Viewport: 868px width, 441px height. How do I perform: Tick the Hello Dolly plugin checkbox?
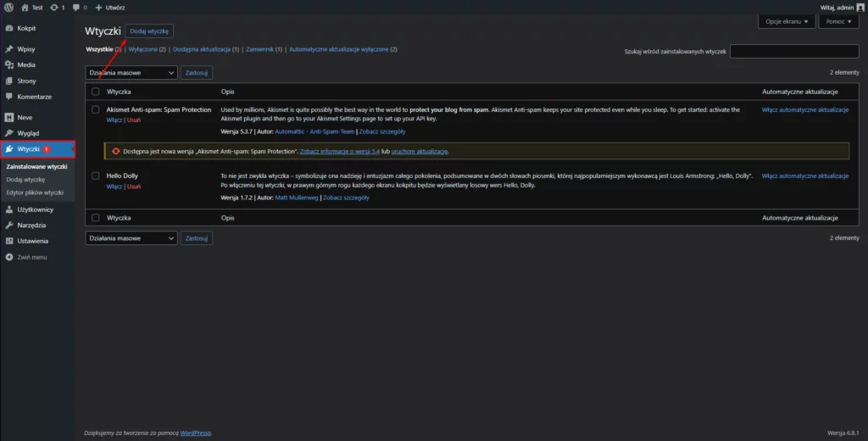click(96, 176)
